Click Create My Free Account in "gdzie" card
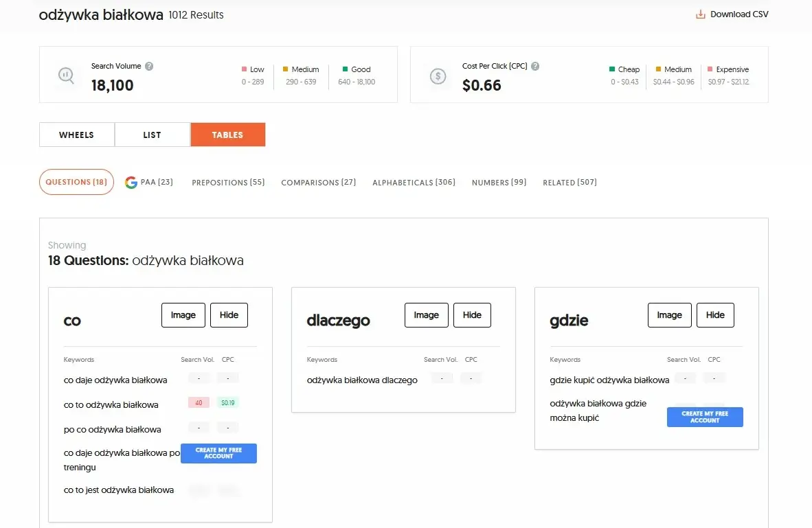Image resolution: width=812 pixels, height=528 pixels. point(705,417)
